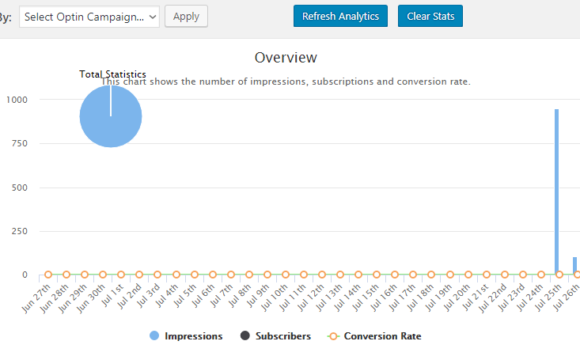The width and height of the screenshot is (580, 360).
Task: Click conversion rate point above Jul 5th label
Action: pyautogui.click(x=194, y=275)
